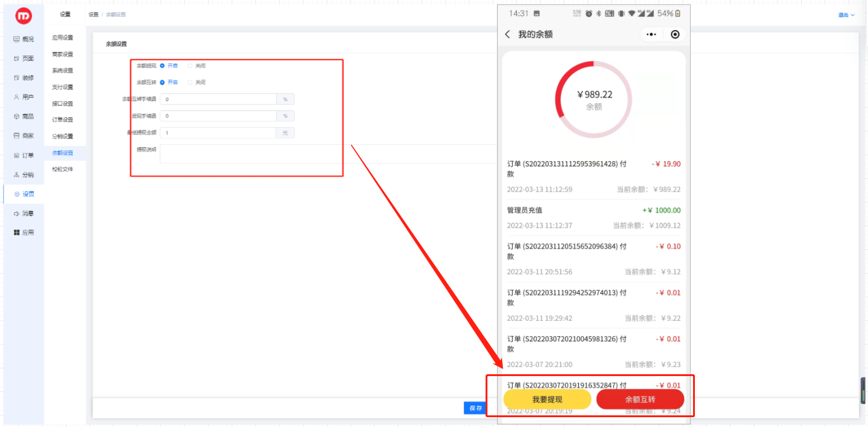Screen dimensions: 868x427
Task: Select 开启 for 余额提现
Action: coord(169,66)
